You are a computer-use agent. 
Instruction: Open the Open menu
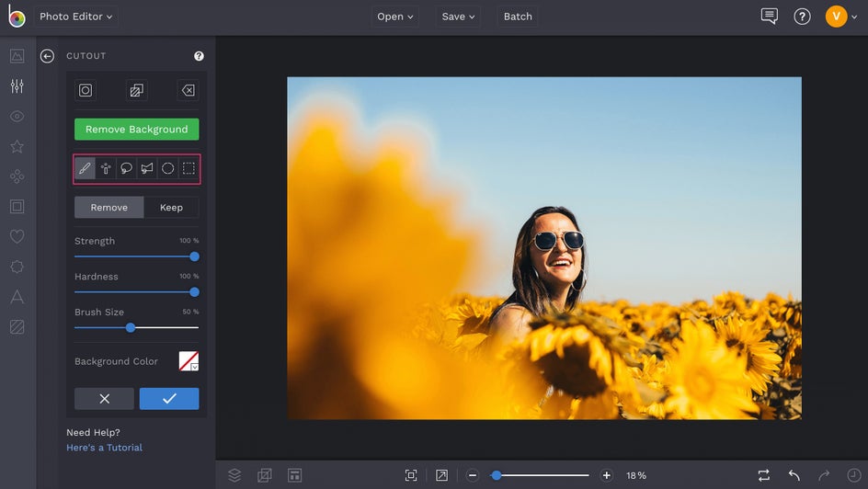coord(395,17)
